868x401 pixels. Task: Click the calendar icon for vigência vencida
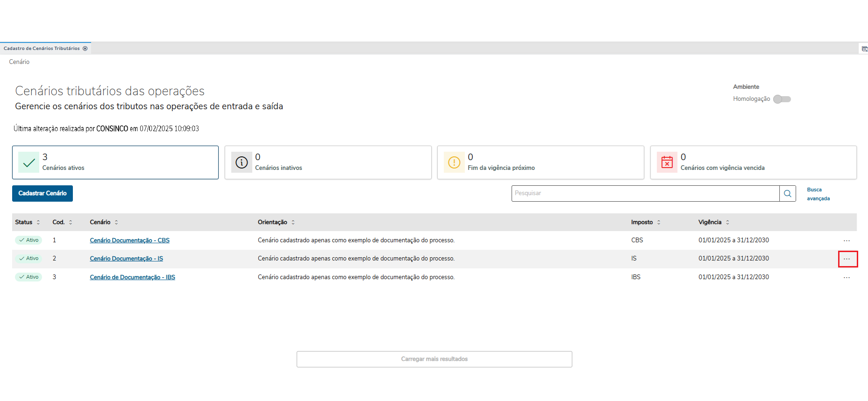[667, 162]
